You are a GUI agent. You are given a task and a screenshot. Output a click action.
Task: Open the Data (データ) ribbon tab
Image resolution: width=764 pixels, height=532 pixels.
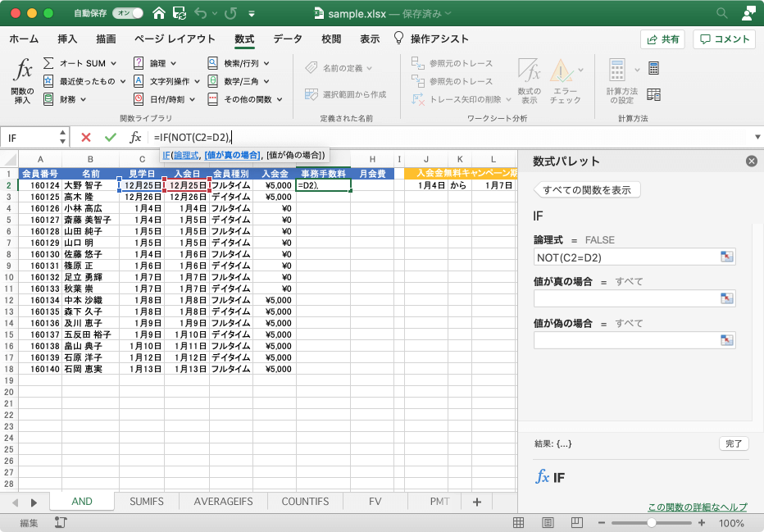pos(288,39)
